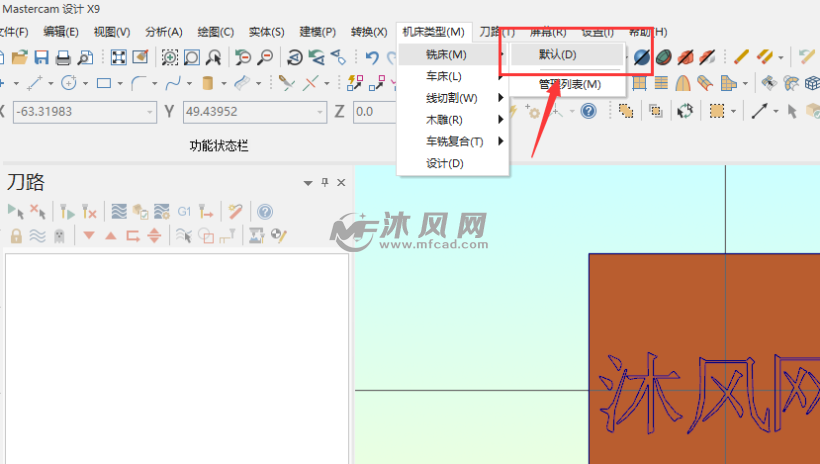Viewport: 820px width, 464px height.
Task: Choose the cylinder primitive tool
Action: coord(208,83)
